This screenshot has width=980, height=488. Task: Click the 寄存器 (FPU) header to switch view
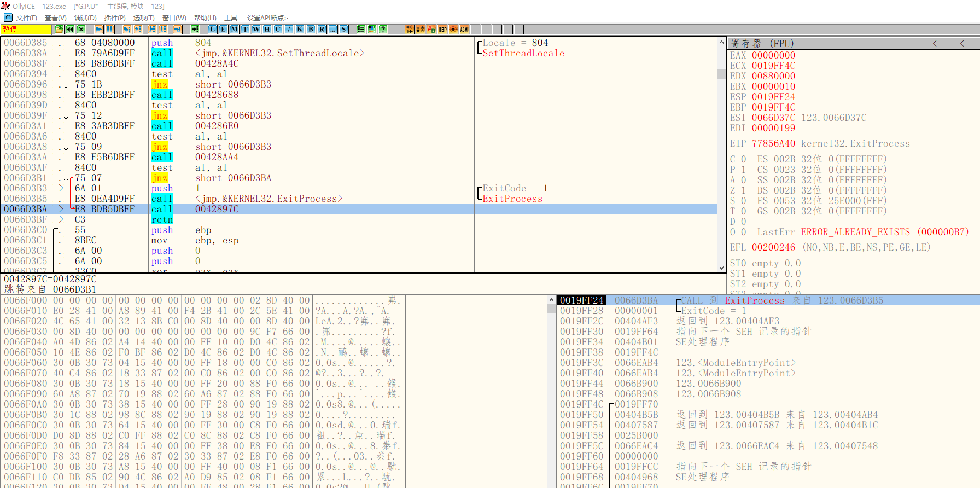[762, 43]
